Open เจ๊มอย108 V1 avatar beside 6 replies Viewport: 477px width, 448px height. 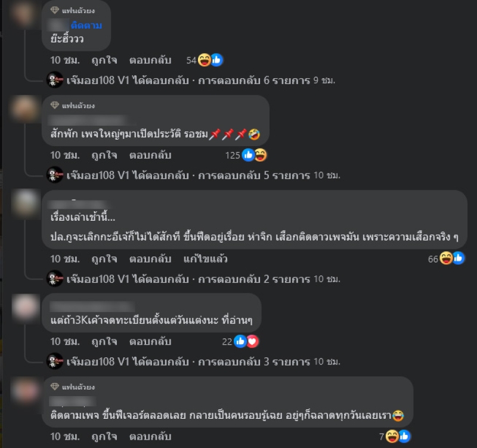(x=55, y=80)
